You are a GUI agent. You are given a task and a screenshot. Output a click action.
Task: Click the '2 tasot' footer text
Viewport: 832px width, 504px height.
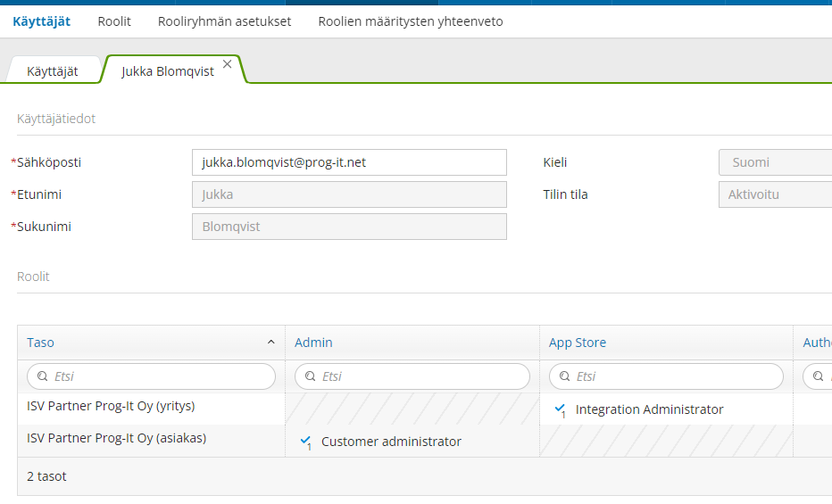coord(46,476)
